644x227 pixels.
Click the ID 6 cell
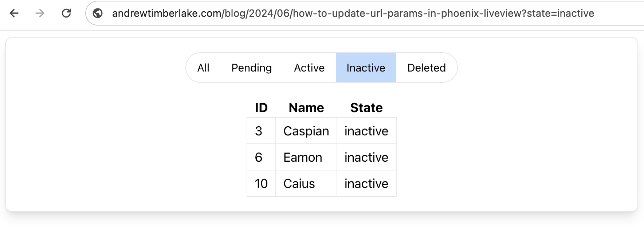click(259, 157)
